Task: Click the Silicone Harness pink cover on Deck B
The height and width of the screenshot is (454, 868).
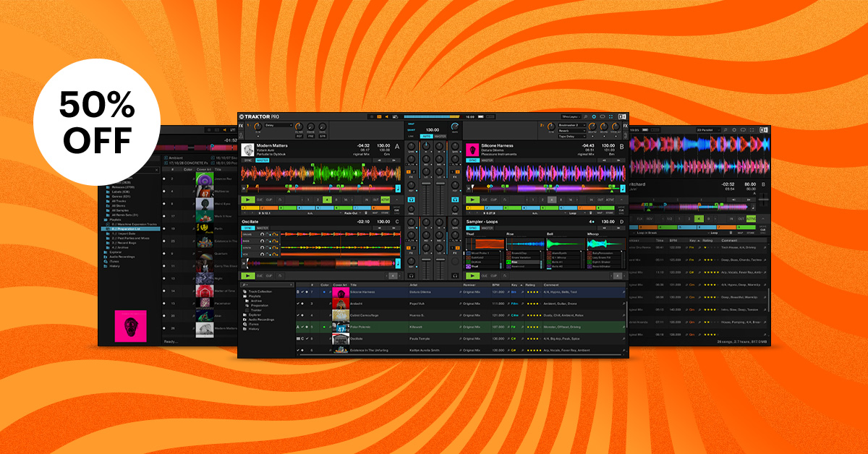Action: [x=472, y=148]
